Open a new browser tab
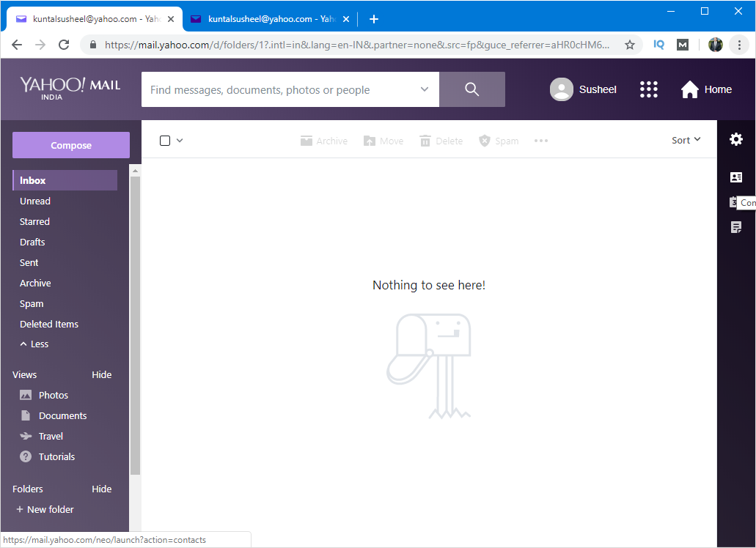Viewport: 756px width, 548px height. (x=374, y=19)
